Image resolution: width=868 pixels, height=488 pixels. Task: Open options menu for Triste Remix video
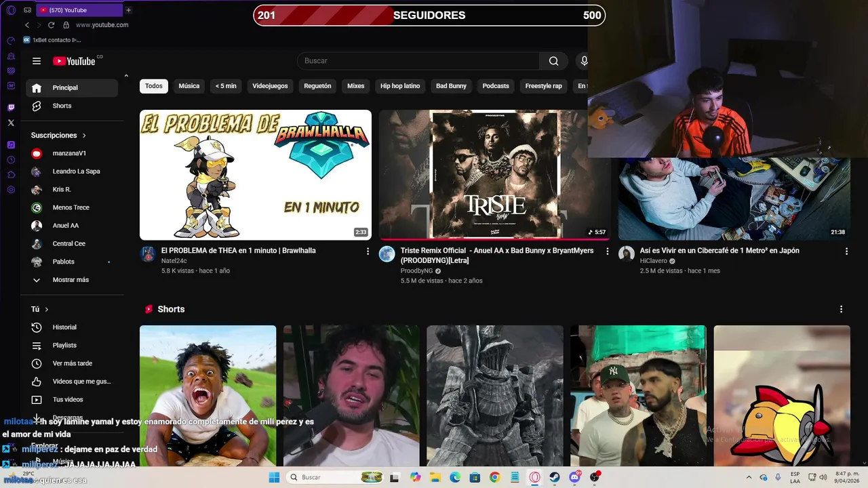pos(608,251)
